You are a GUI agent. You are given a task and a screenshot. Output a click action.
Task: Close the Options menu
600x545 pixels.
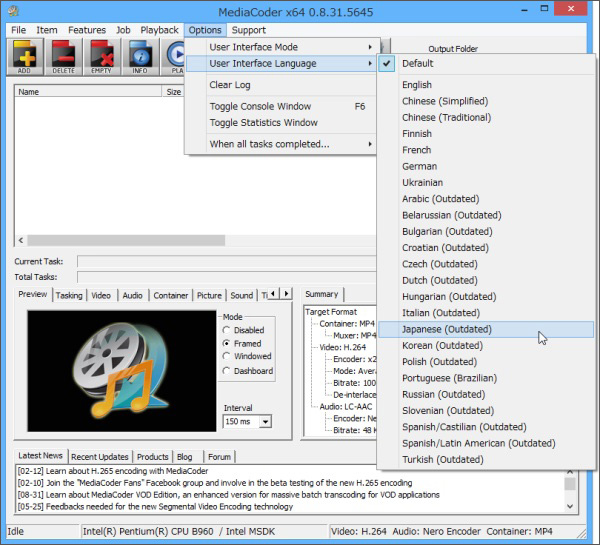(x=205, y=30)
